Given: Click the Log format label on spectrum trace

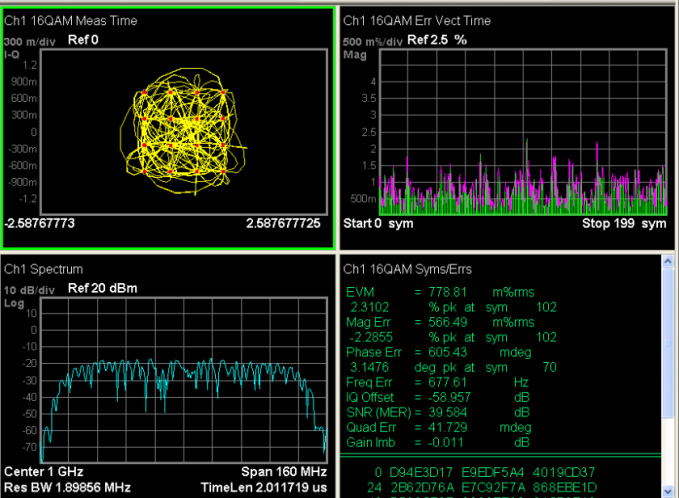Looking at the screenshot, I should pos(13,301).
